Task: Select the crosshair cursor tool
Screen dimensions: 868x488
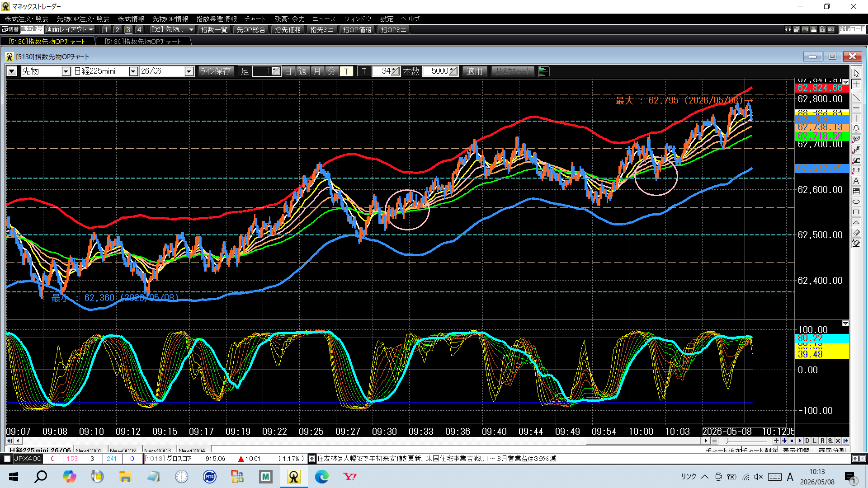Action: [x=856, y=84]
